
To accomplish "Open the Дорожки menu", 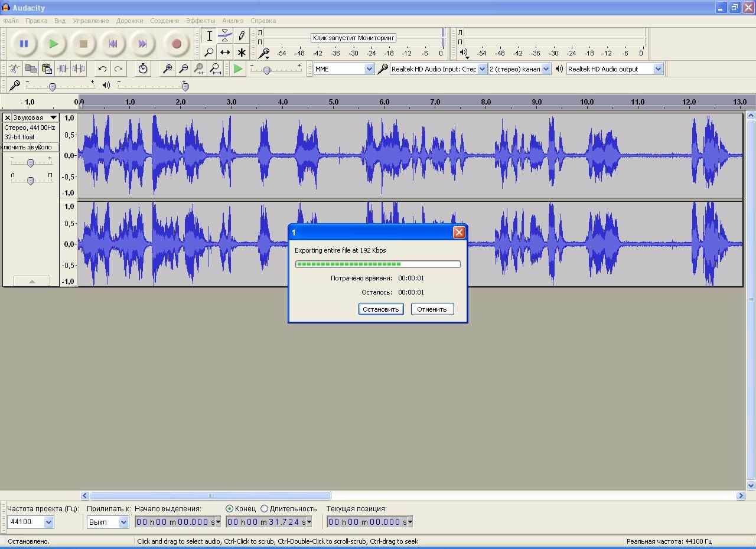I will (129, 21).
